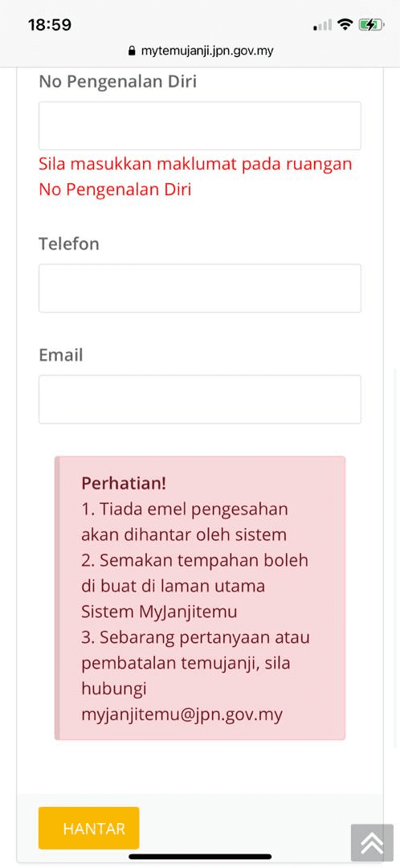Tap the lock icon beside the URL
Screen dimensions: 400x868
(x=131, y=51)
